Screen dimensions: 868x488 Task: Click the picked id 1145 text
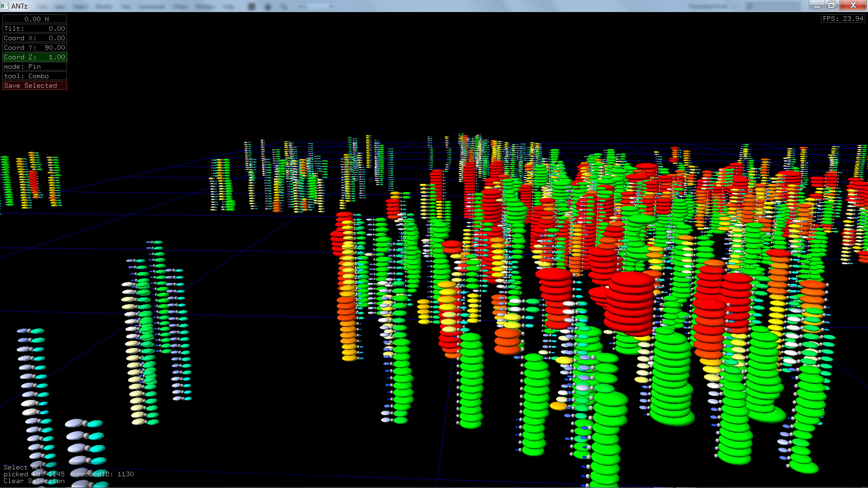coord(34,474)
